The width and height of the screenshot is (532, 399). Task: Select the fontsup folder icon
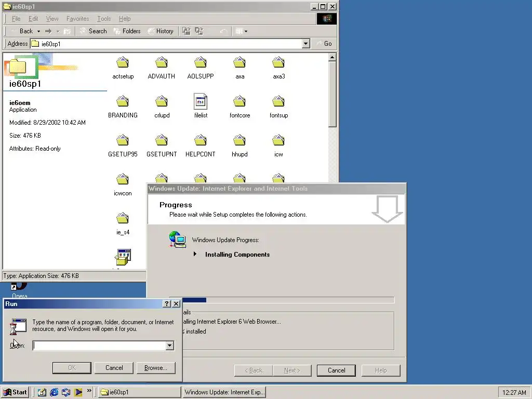278,101
